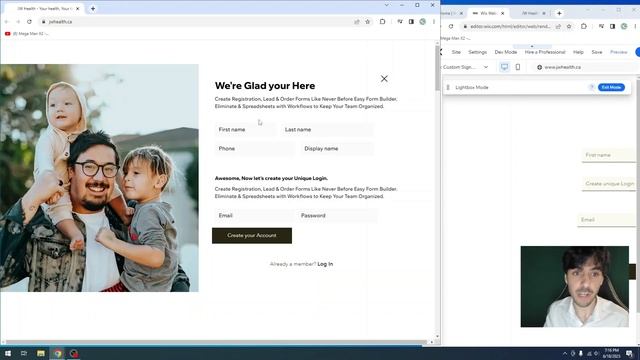Click the Exit Mode button in Lightbox Mode bar
Screen dimensions: 640x360
[x=611, y=87]
